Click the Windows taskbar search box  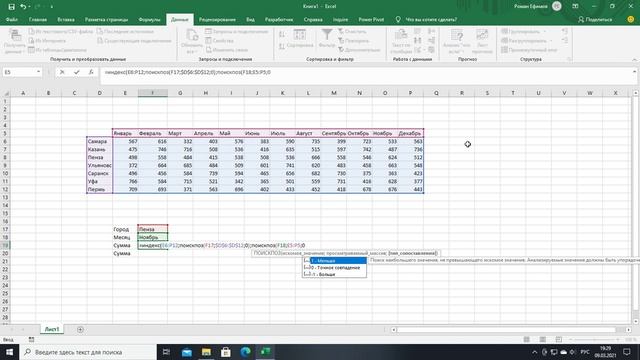click(x=88, y=352)
